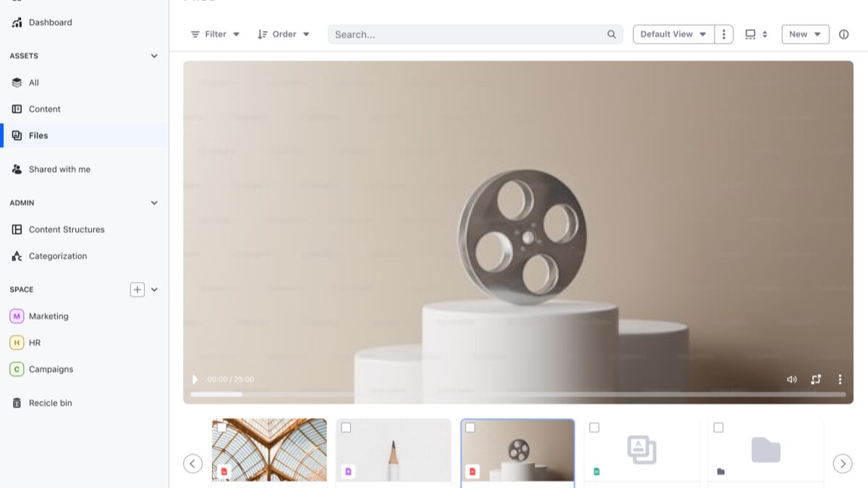Click the video loop icon

816,380
